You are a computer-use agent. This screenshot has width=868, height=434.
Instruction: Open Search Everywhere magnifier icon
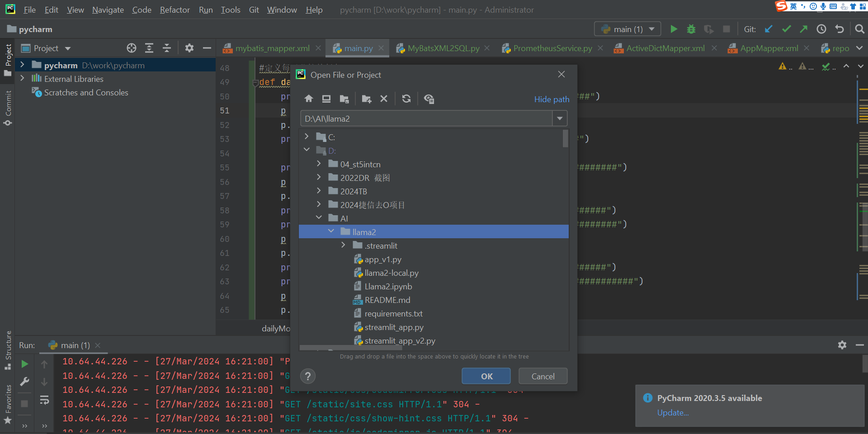[859, 29]
